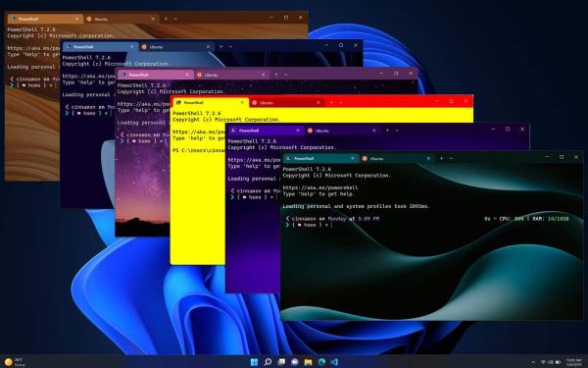This screenshot has height=368, width=588.
Task: Click 'PowerShell 7.2.6' text in the teal terminal
Action: tap(307, 169)
